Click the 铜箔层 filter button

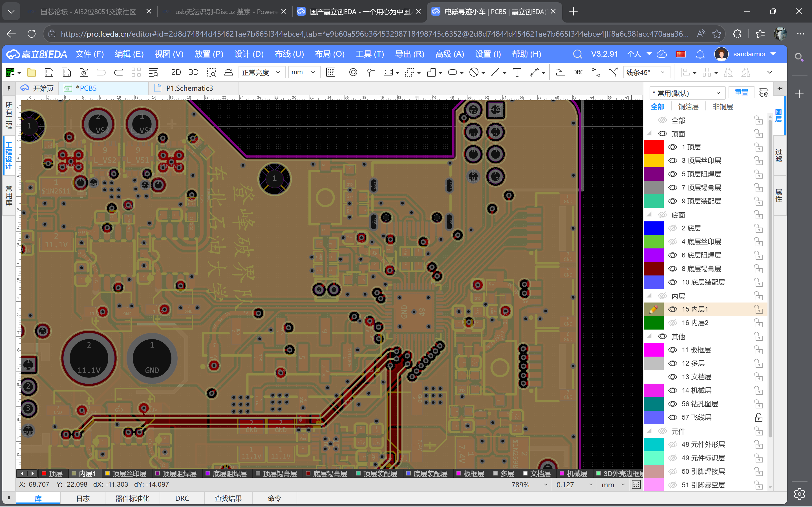(x=689, y=106)
